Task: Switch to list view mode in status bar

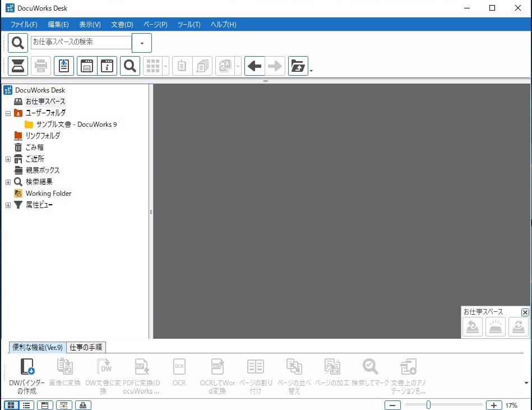Action: 26,405
